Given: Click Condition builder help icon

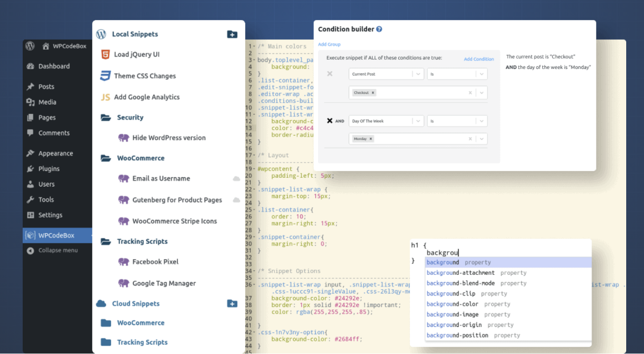Looking at the screenshot, I should click(379, 29).
